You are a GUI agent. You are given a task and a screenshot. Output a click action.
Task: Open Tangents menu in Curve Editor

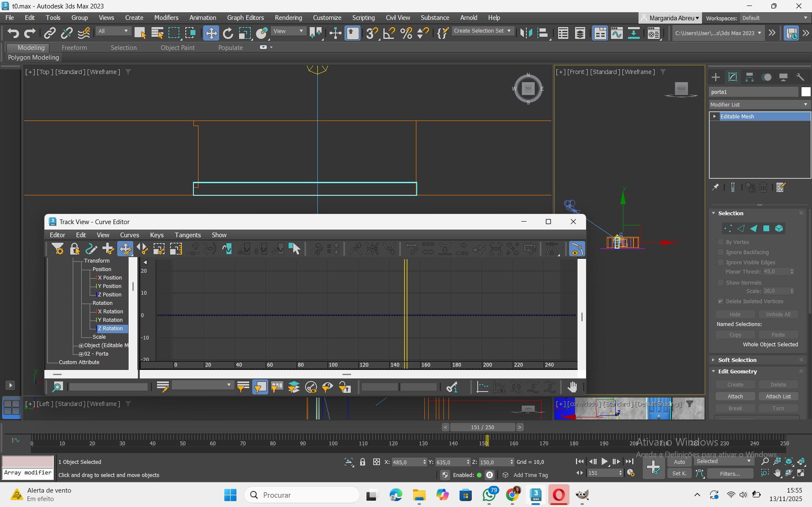coord(187,235)
